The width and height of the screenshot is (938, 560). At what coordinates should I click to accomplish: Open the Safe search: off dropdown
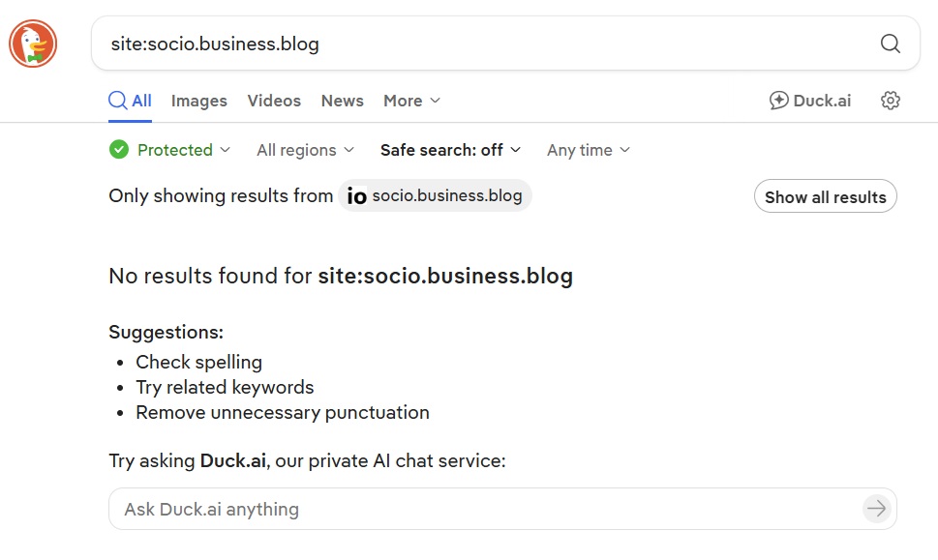tap(450, 150)
